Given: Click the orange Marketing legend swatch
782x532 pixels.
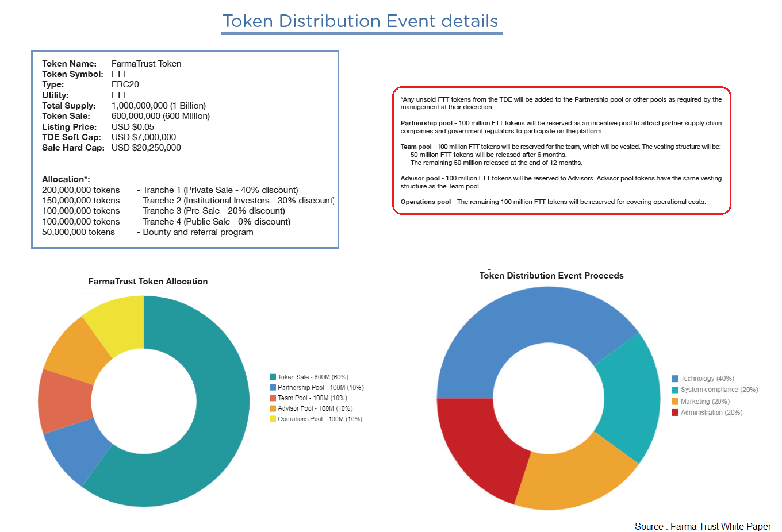Looking at the screenshot, I should pyautogui.click(x=675, y=401).
